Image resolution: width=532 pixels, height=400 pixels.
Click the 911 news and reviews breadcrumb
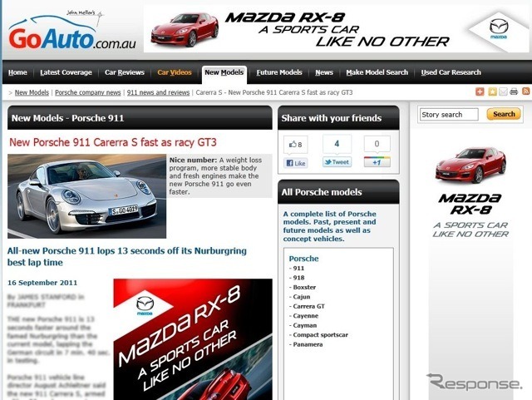point(158,92)
